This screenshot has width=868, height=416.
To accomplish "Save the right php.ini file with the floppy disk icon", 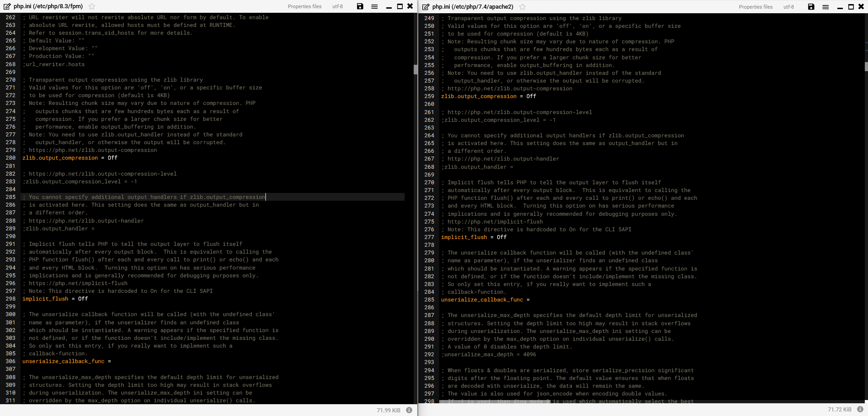I will (x=811, y=6).
